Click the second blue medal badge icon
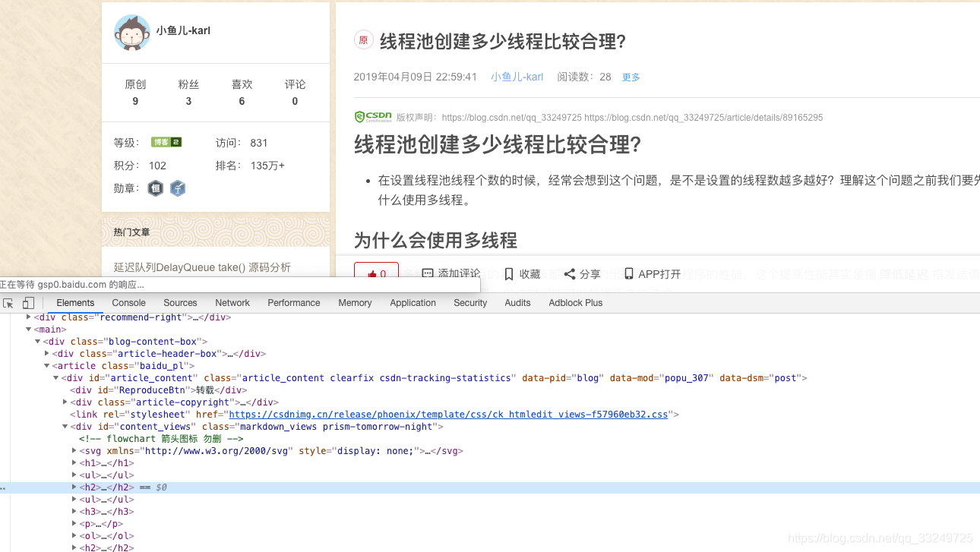Viewport: 980px width, 552px height. [x=178, y=188]
